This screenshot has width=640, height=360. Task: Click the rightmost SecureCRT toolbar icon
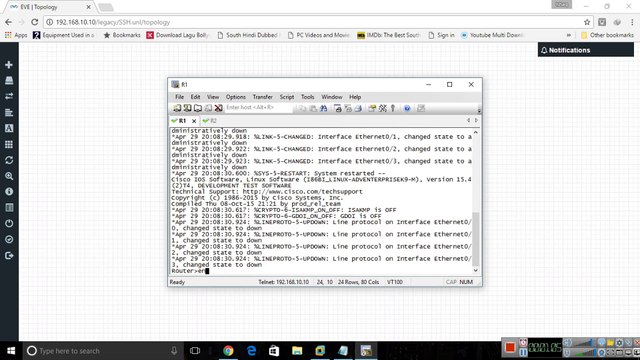(x=421, y=108)
